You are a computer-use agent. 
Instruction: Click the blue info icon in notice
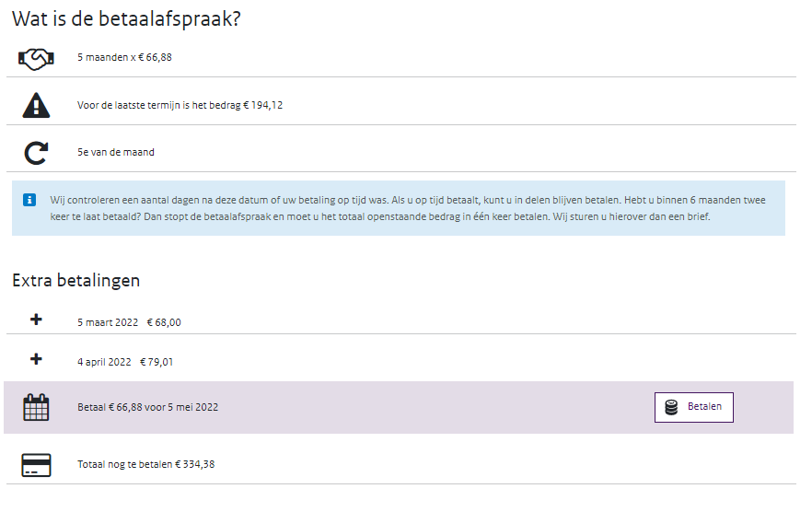(29, 200)
